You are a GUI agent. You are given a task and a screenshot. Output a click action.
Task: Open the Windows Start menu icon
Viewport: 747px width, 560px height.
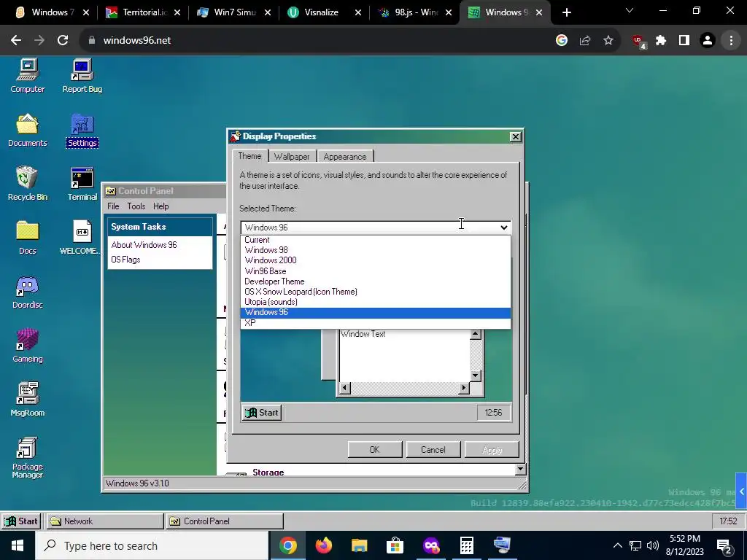[18, 545]
